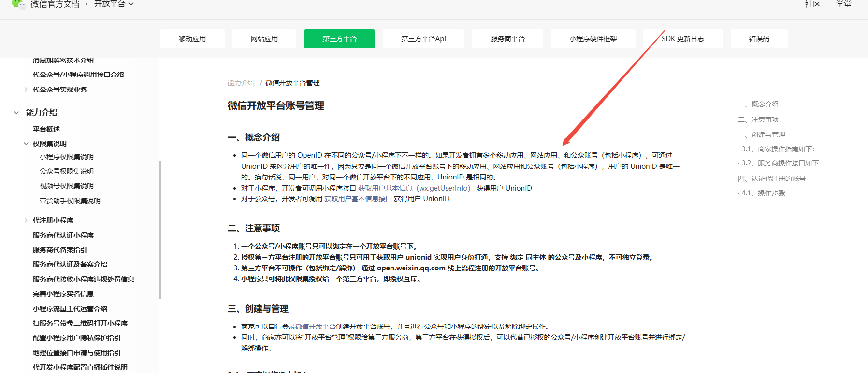Open 完善小程序实名信息 in sidebar
Image resolution: width=868 pixels, height=373 pixels.
click(63, 294)
